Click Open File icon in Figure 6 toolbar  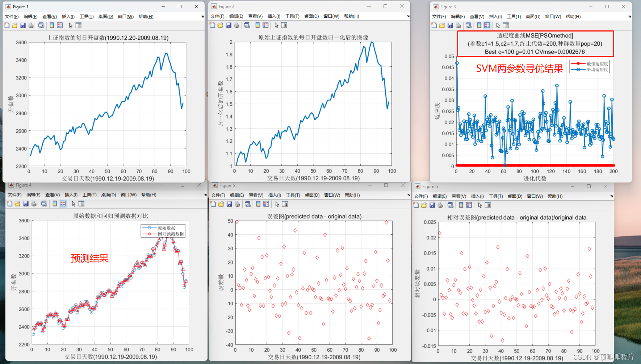tap(424, 205)
